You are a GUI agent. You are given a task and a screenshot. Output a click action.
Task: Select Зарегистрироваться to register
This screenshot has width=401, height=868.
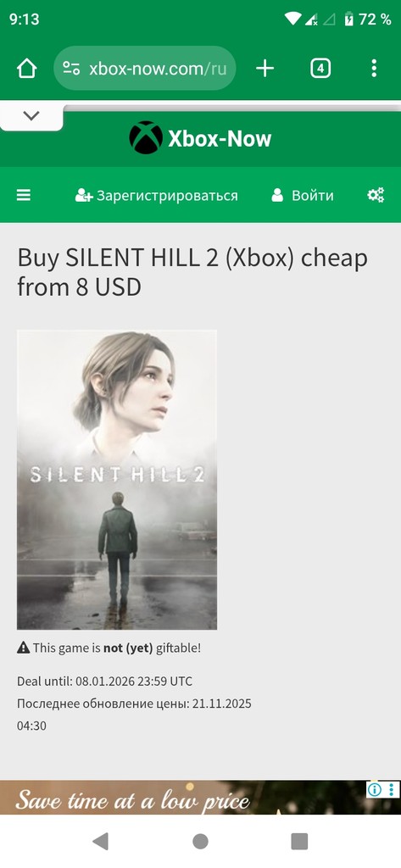point(156,196)
